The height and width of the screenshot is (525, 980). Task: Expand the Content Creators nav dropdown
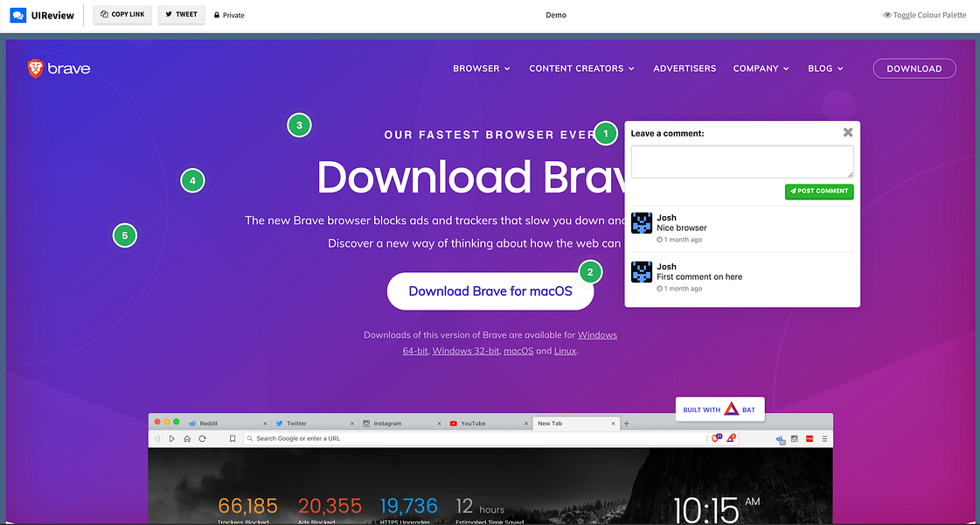click(x=582, y=68)
